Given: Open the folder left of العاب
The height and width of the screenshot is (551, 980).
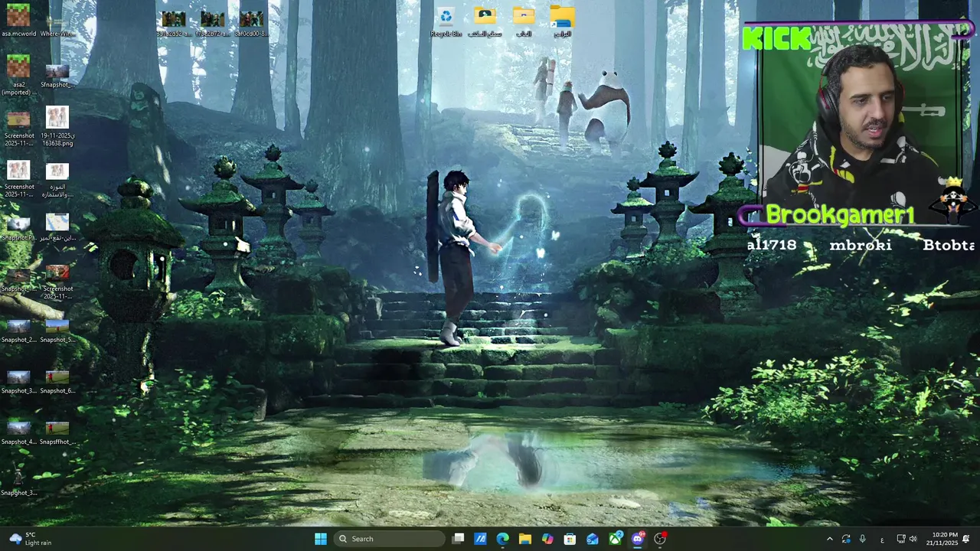Looking at the screenshot, I should tap(485, 22).
